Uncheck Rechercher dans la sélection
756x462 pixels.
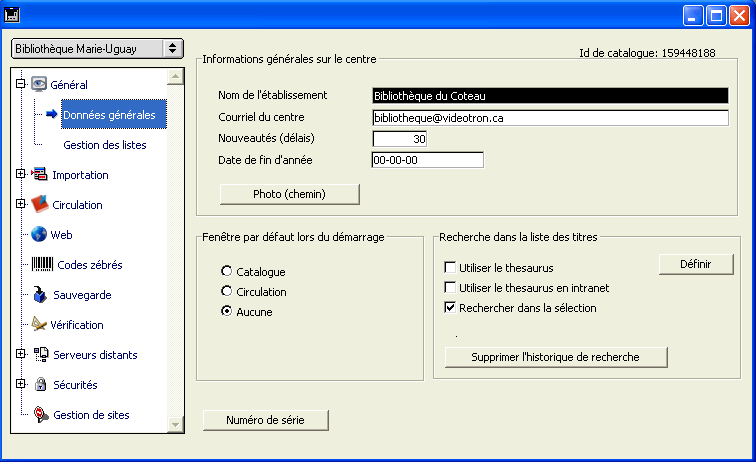tap(450, 308)
